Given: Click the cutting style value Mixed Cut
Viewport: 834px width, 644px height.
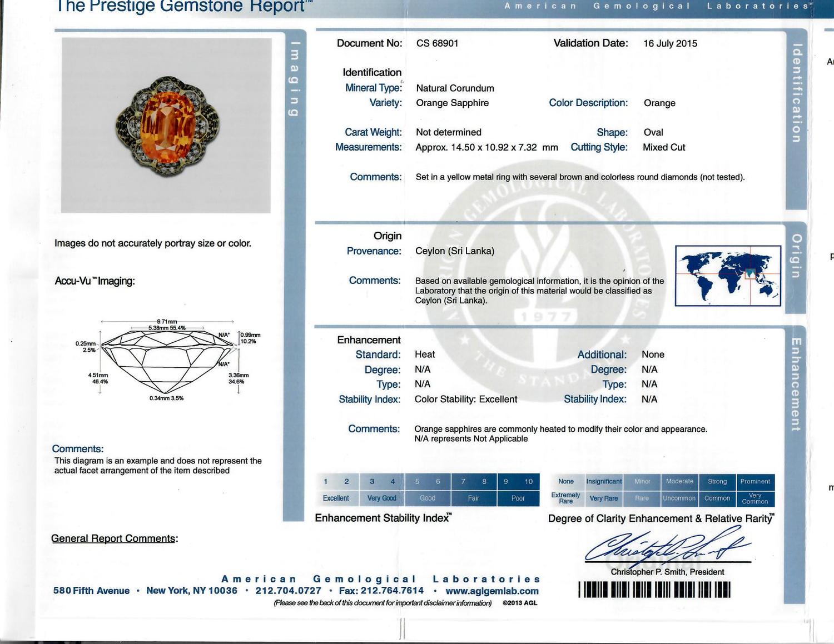Looking at the screenshot, I should click(x=664, y=147).
